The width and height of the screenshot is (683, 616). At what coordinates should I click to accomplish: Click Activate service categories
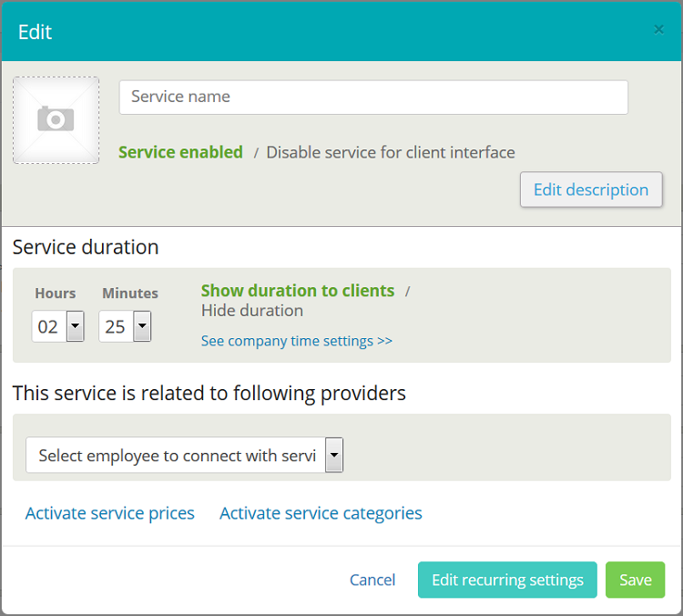pyautogui.click(x=321, y=513)
